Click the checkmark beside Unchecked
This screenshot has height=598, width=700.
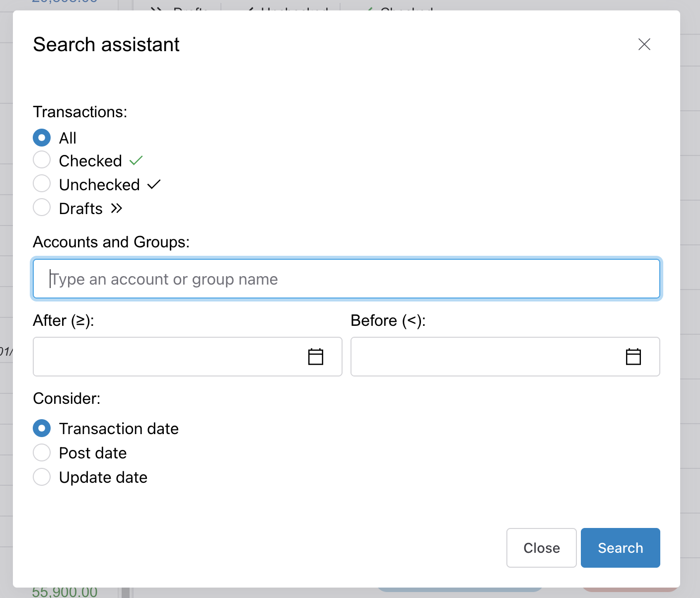coord(154,183)
